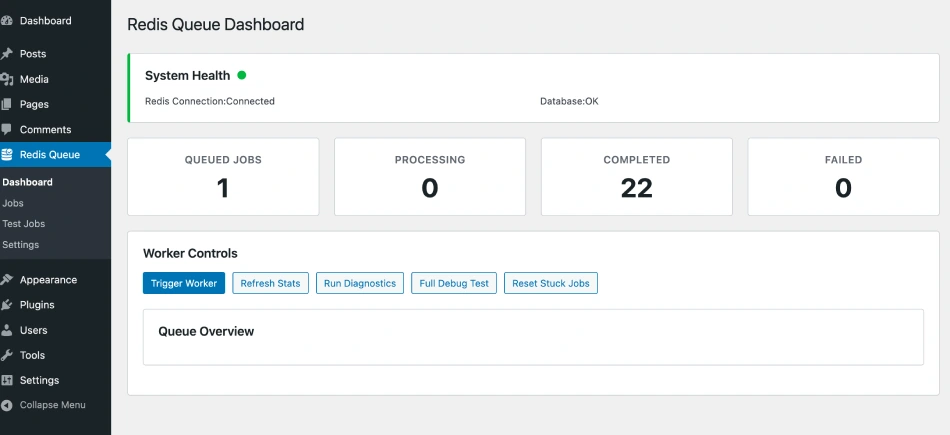Open the Jobs submenu item

13,204
